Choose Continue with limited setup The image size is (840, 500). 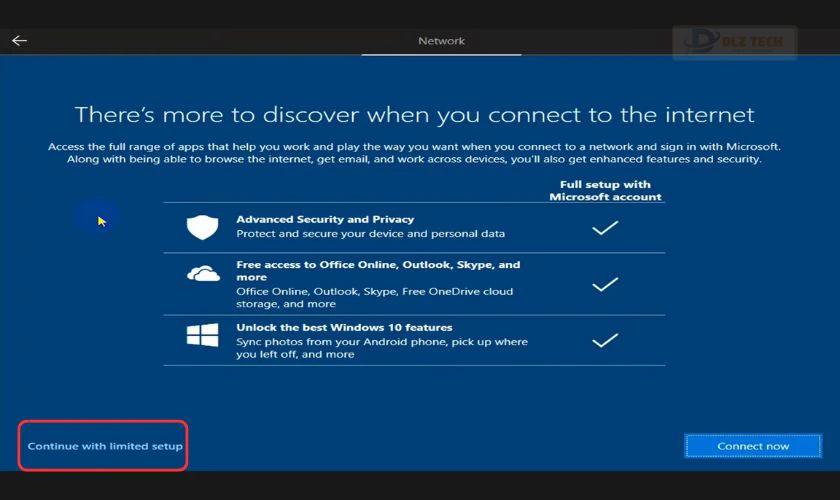pyautogui.click(x=105, y=446)
